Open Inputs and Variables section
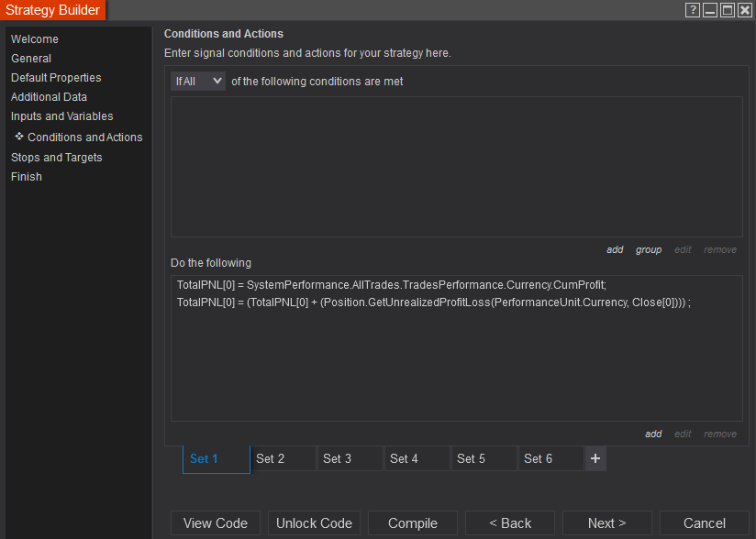Image resolution: width=756 pixels, height=539 pixels. tap(62, 116)
